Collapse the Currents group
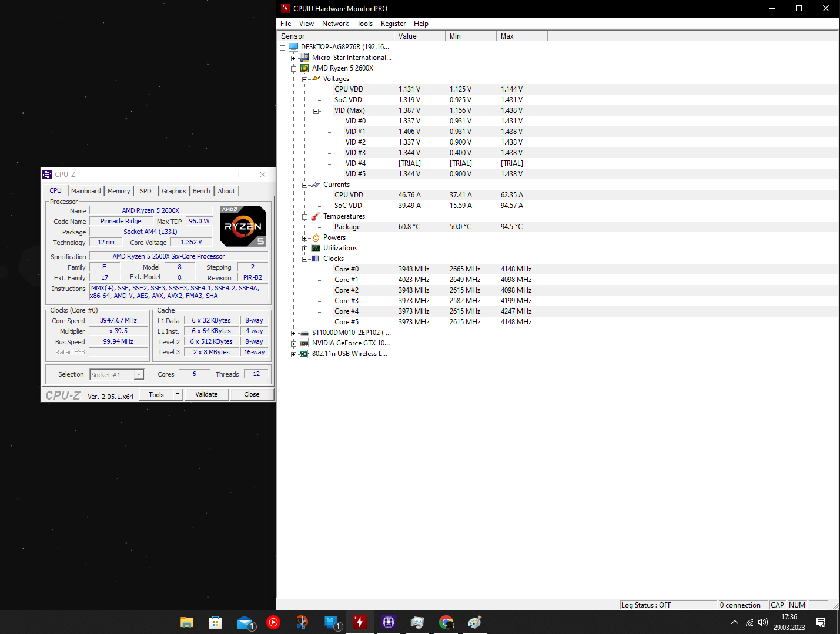Screen dimensions: 840x634 [x=304, y=185]
